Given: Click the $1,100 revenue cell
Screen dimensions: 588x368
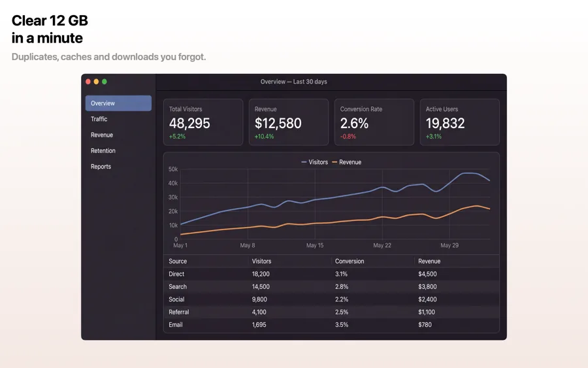Looking at the screenshot, I should pos(427,312).
